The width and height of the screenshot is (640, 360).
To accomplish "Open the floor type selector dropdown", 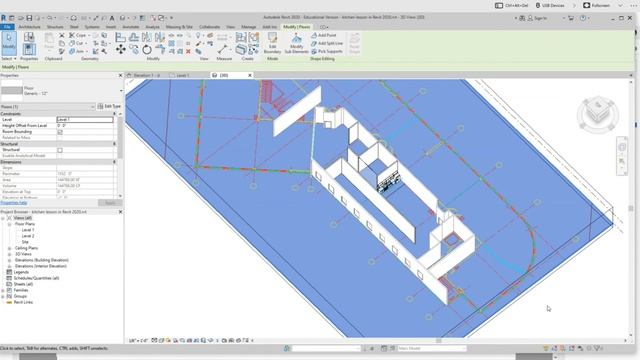I will tap(121, 91).
